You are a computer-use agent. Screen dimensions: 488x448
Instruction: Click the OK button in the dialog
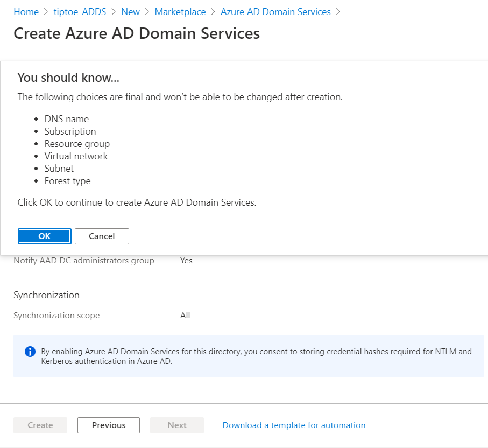click(x=45, y=236)
